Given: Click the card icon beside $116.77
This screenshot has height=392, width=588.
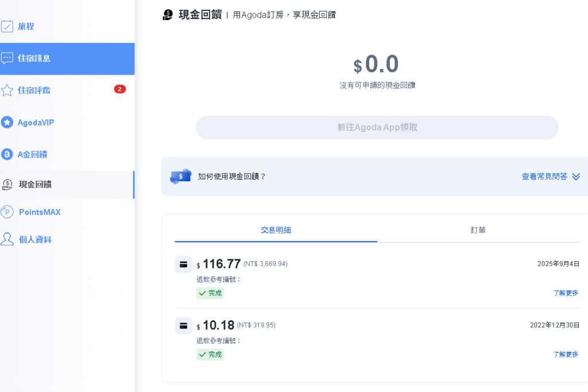Looking at the screenshot, I should tap(183, 264).
